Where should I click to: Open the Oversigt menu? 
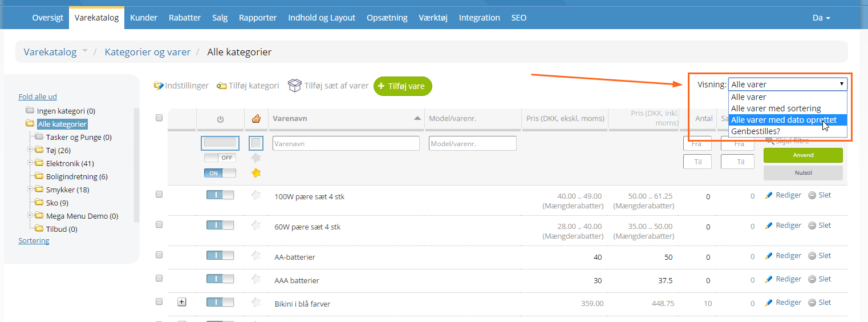pos(48,18)
